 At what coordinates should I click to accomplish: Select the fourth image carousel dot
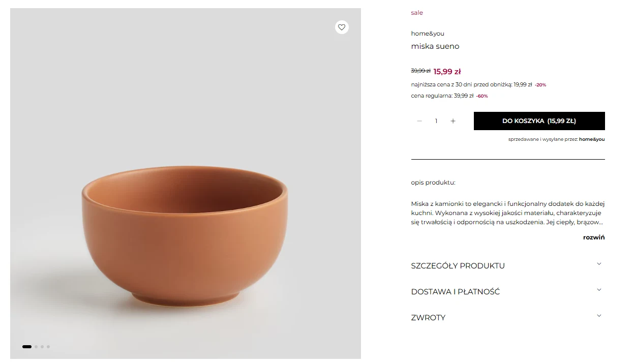tap(48, 347)
